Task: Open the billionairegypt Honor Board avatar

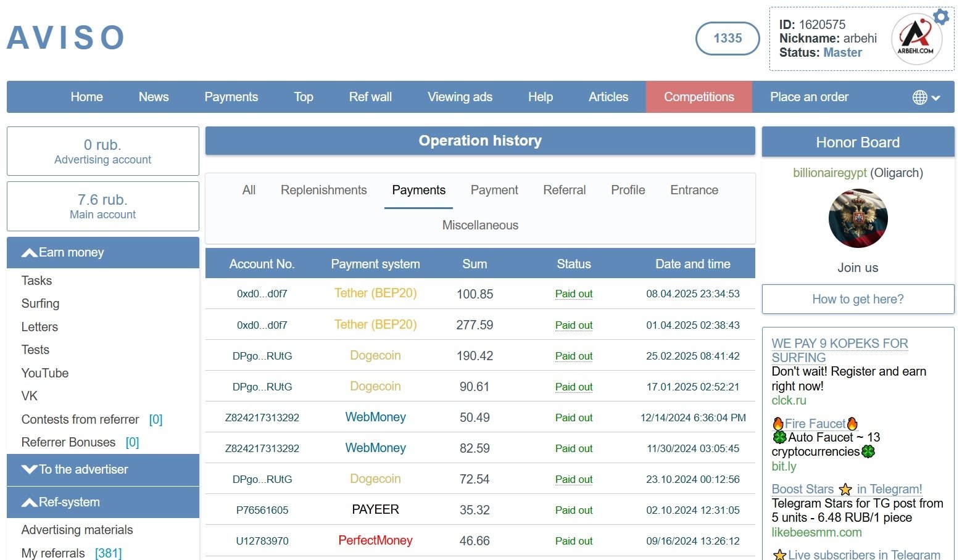Action: coord(858,218)
